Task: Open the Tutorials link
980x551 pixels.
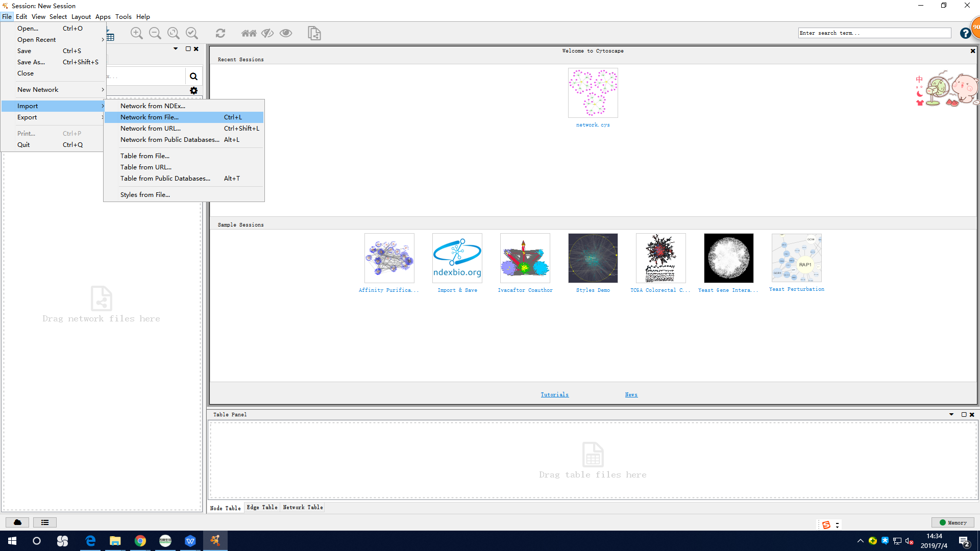Action: coord(554,394)
